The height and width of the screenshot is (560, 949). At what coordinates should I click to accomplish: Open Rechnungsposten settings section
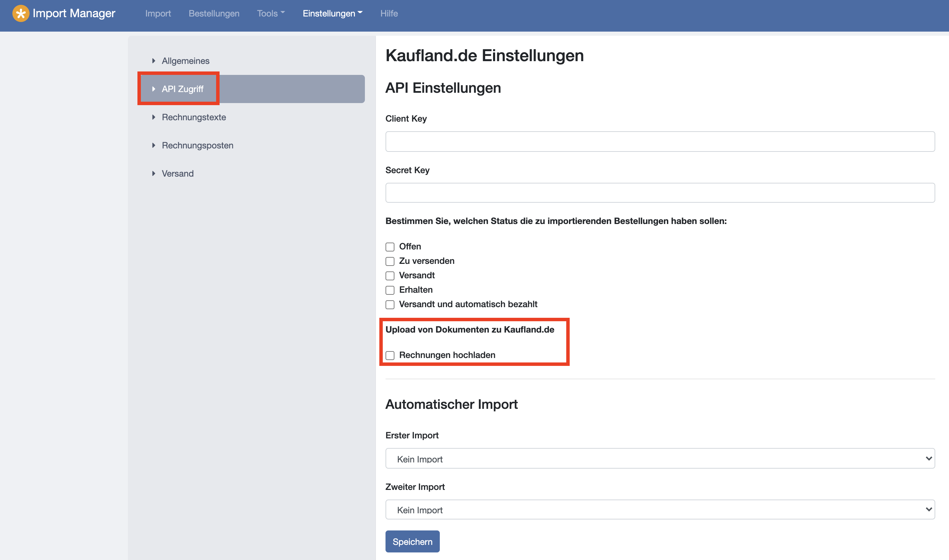coord(198,145)
